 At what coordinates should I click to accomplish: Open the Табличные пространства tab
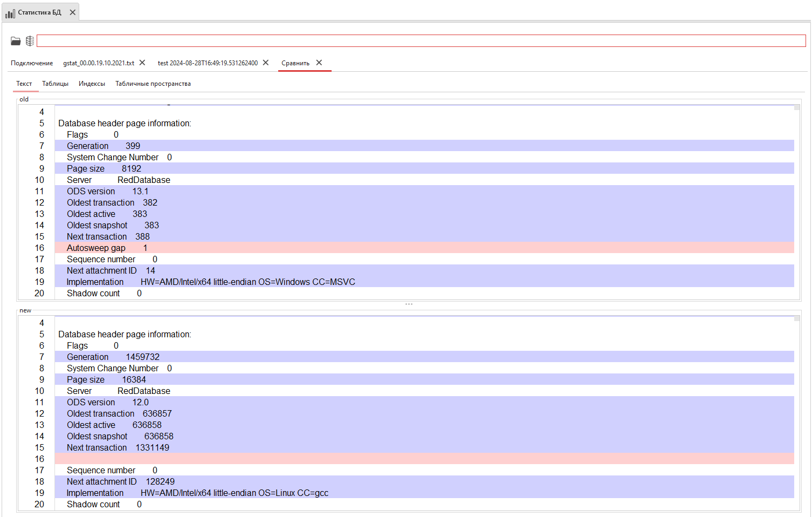[153, 84]
